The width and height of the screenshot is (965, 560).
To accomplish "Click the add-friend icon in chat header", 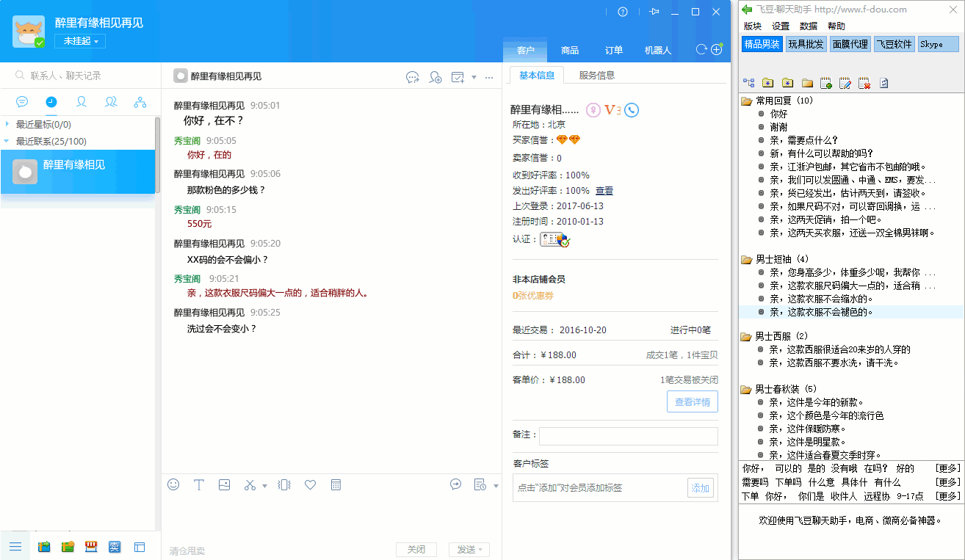I will click(x=435, y=76).
